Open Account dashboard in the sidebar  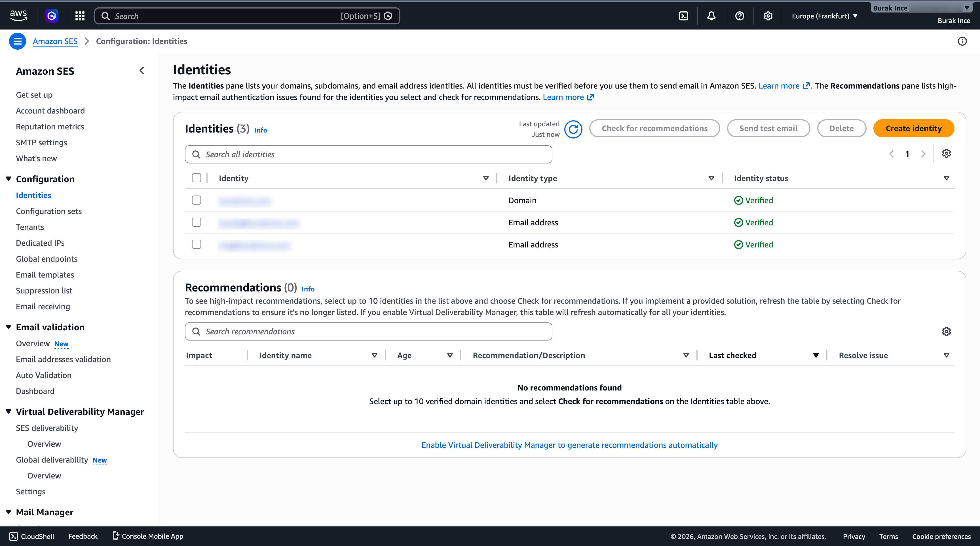[x=50, y=111]
